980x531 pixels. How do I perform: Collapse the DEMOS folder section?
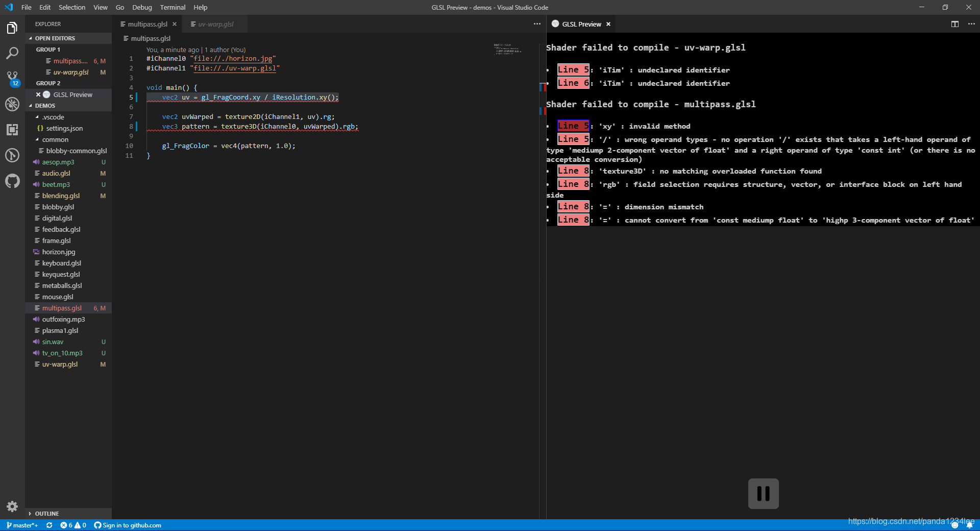(x=45, y=106)
